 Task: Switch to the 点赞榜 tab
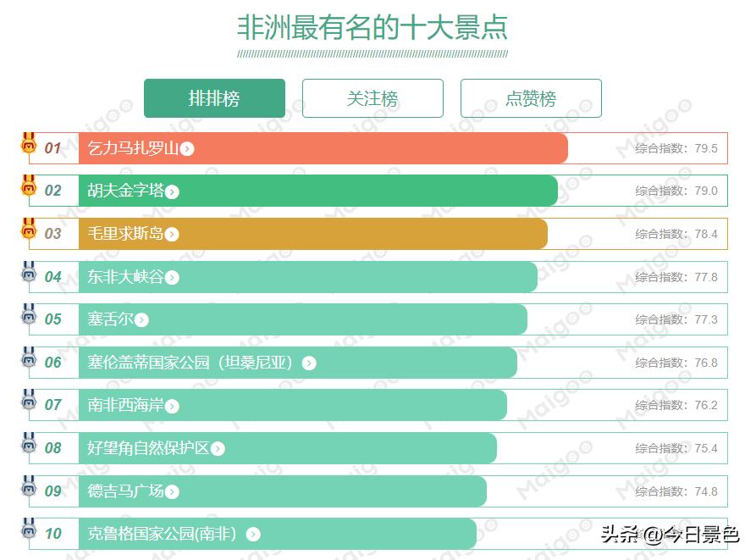531,97
